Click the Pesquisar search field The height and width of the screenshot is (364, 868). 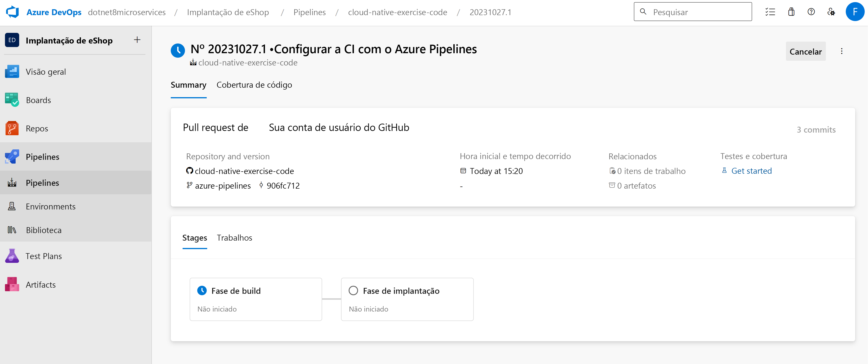click(x=693, y=11)
